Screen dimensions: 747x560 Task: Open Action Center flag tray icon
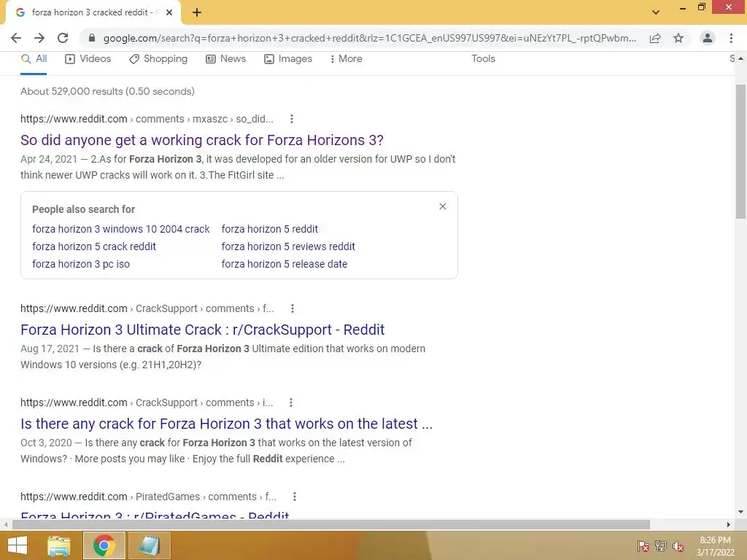643,546
